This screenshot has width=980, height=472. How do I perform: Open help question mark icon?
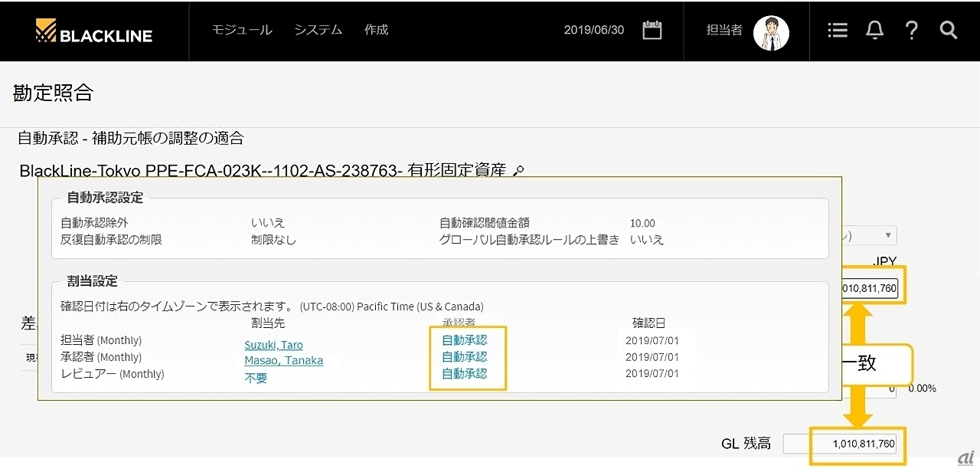(x=911, y=31)
